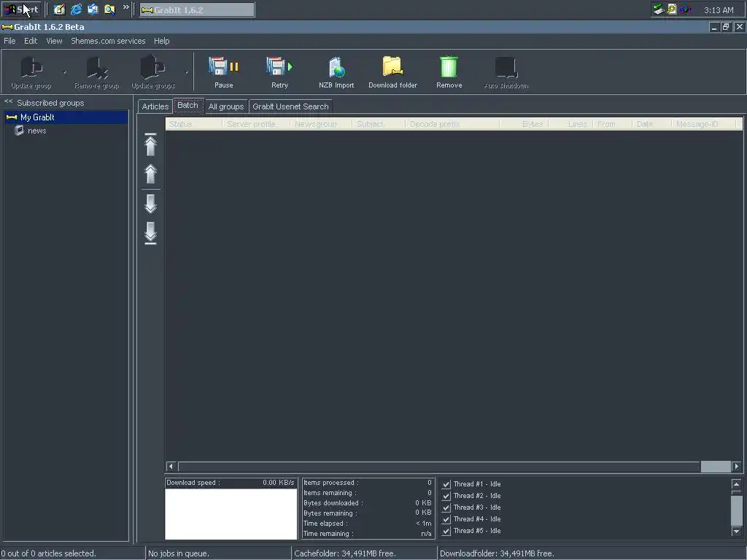This screenshot has height=560, width=747.
Task: Open Update group dropdown arrow
Action: pos(65,72)
